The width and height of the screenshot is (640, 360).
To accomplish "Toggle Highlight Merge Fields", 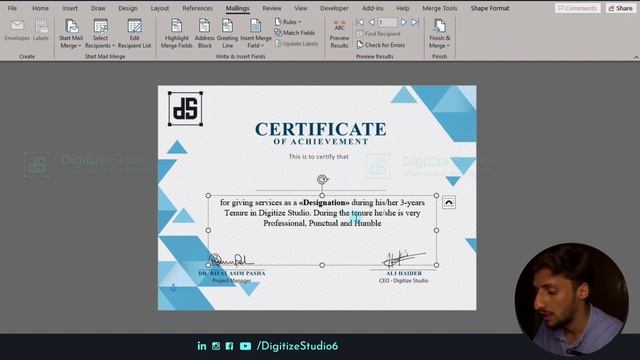I will coord(176,34).
